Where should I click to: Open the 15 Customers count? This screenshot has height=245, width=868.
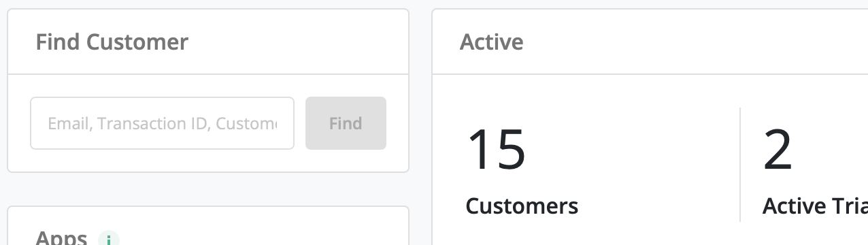pos(496,150)
